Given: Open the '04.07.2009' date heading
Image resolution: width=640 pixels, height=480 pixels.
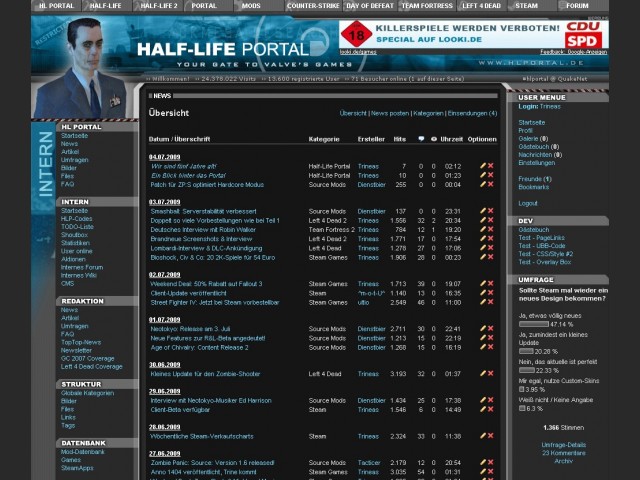Looking at the screenshot, I should (164, 157).
